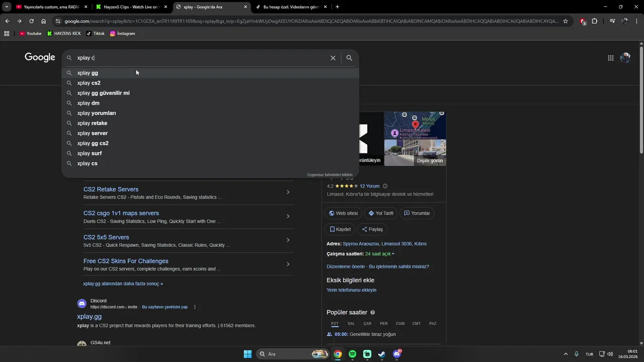Image resolution: width=644 pixels, height=362 pixels.
Task: Open the Chrome three-dot menu
Action: [x=636, y=21]
